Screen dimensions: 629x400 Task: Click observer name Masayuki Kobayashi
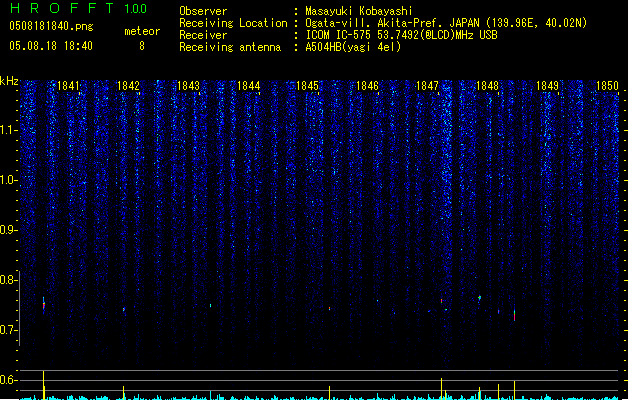359,11
